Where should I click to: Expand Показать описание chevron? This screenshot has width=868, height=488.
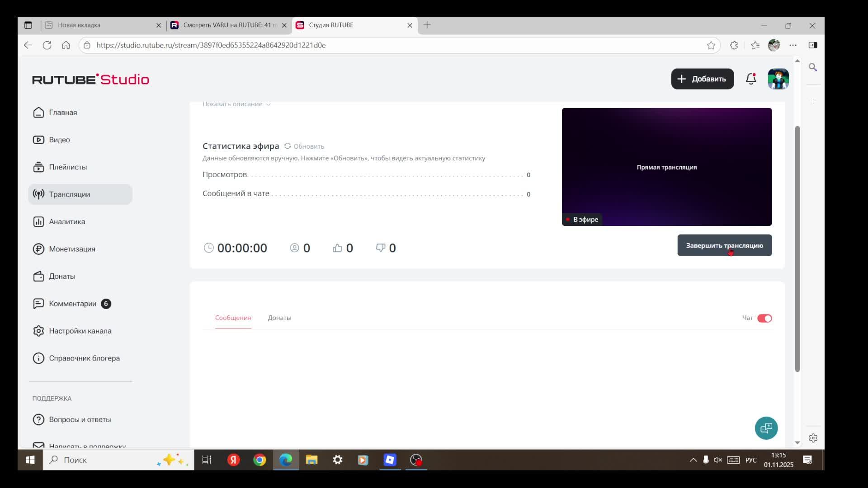[268, 104]
